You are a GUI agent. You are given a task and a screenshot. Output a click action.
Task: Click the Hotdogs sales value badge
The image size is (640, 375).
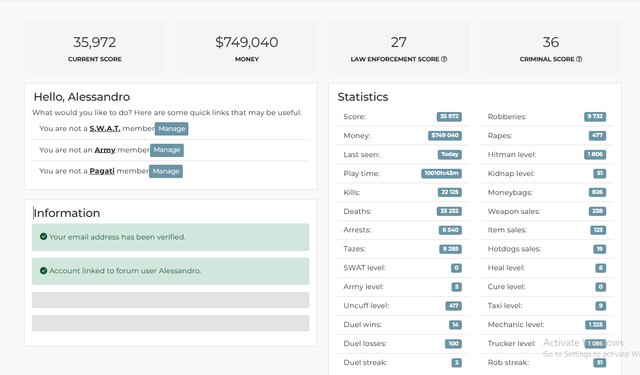600,249
